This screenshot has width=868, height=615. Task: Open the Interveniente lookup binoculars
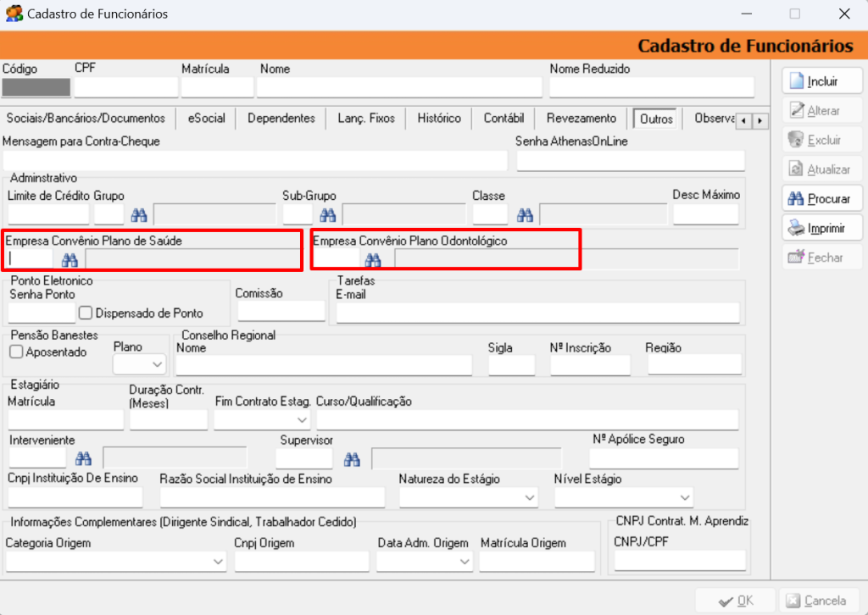(84, 458)
